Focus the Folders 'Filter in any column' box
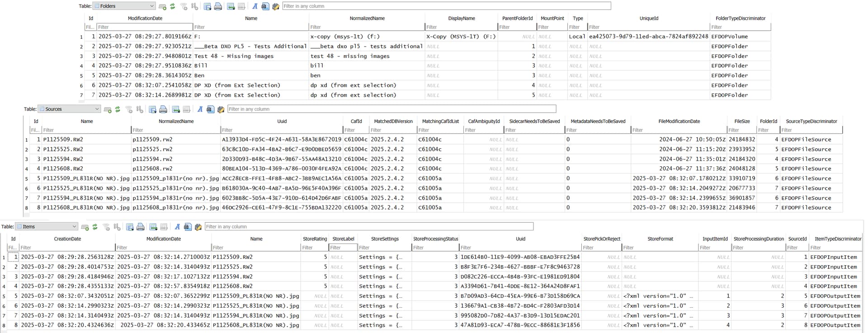The image size is (868, 333). tap(446, 6)
